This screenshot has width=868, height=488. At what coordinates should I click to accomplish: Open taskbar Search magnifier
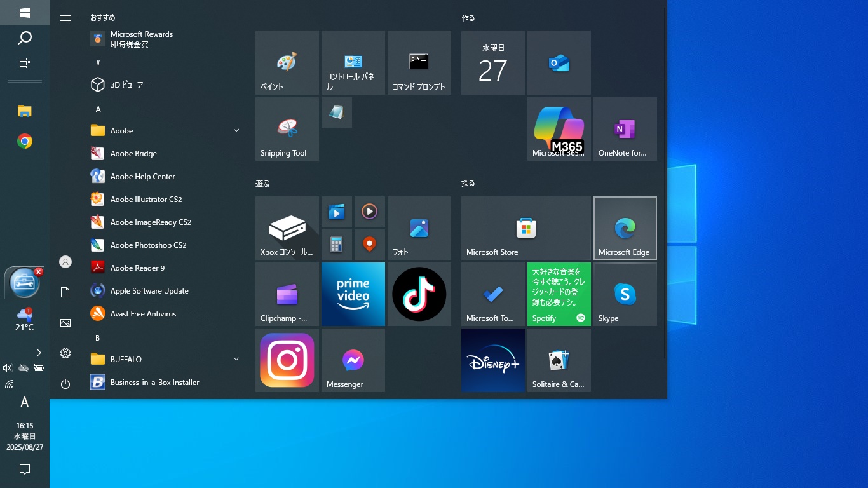[25, 38]
